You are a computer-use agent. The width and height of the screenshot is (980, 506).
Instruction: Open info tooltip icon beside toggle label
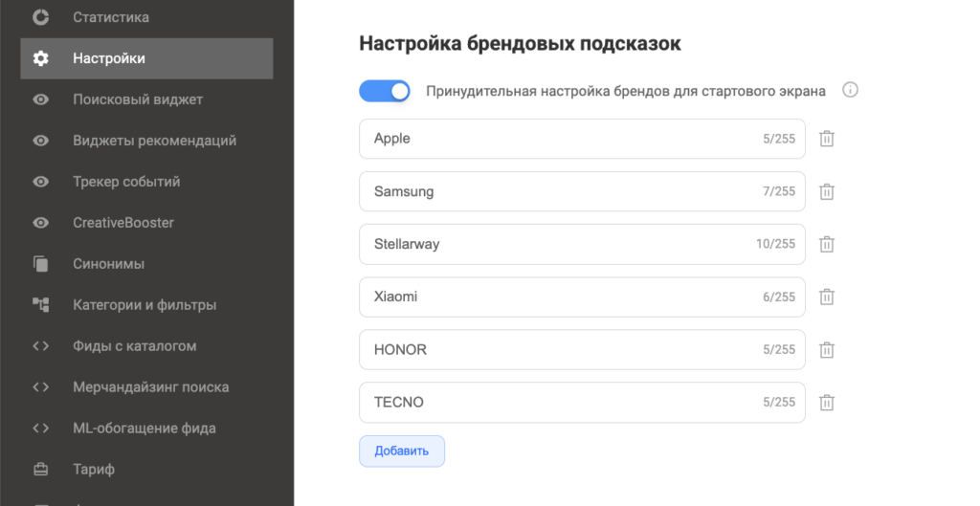click(850, 90)
